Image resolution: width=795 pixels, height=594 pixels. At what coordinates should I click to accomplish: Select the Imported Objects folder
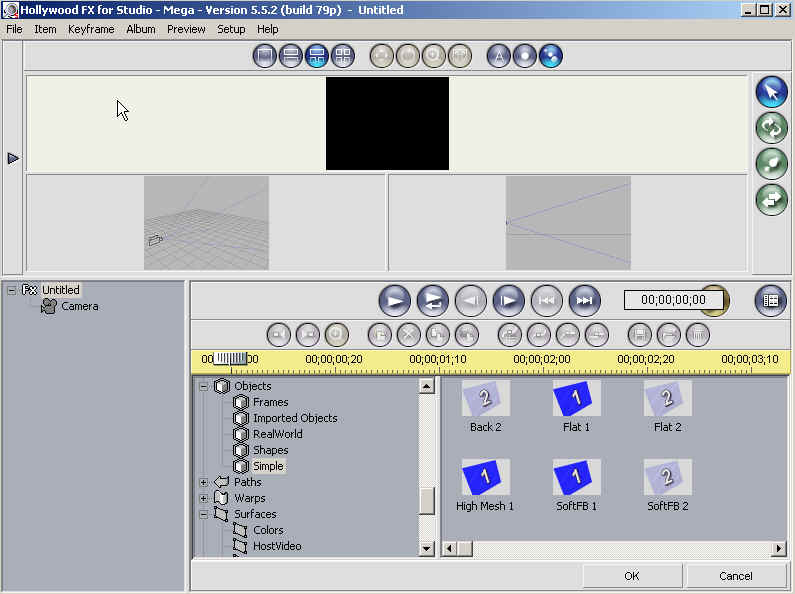(295, 418)
